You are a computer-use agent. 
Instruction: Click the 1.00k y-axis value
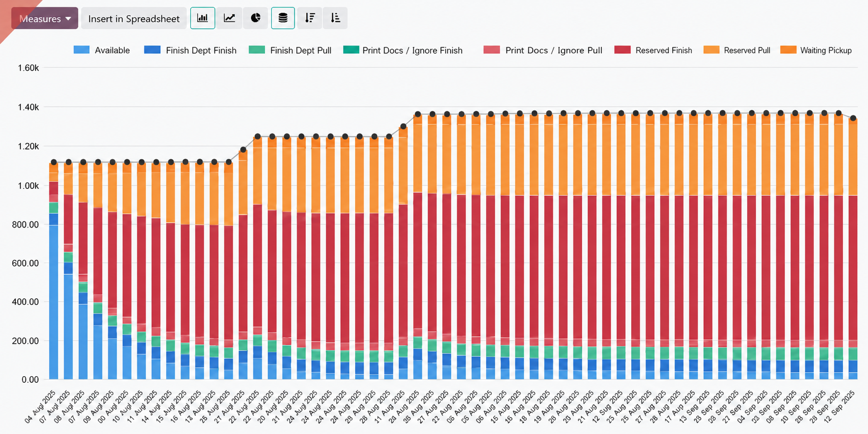point(28,185)
